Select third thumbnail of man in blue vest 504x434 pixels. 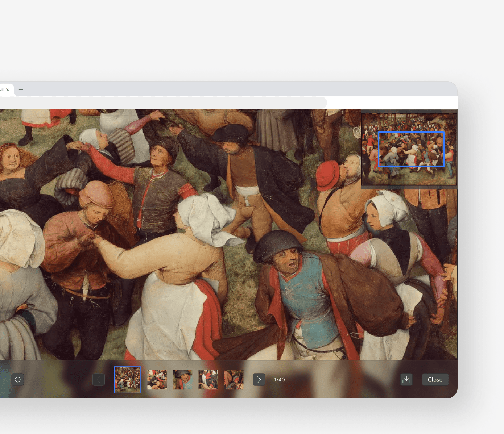[x=183, y=380]
